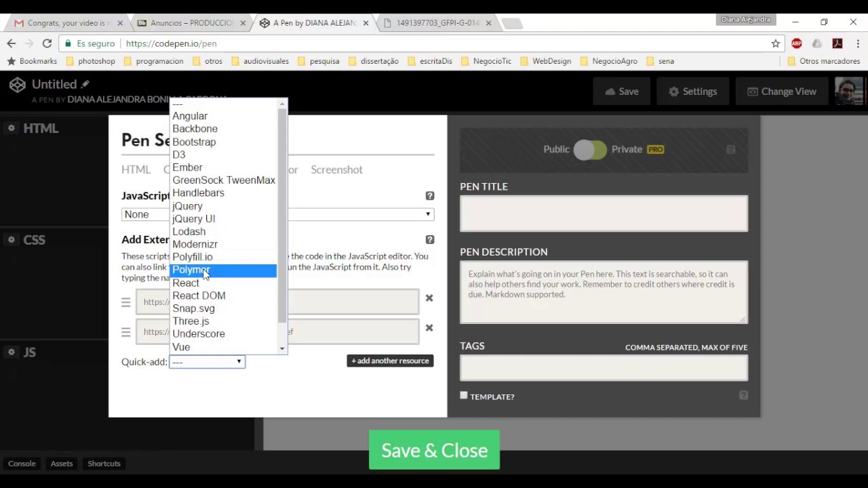Click the Pen Description text area
Screen dimensions: 868x488
[x=604, y=292]
